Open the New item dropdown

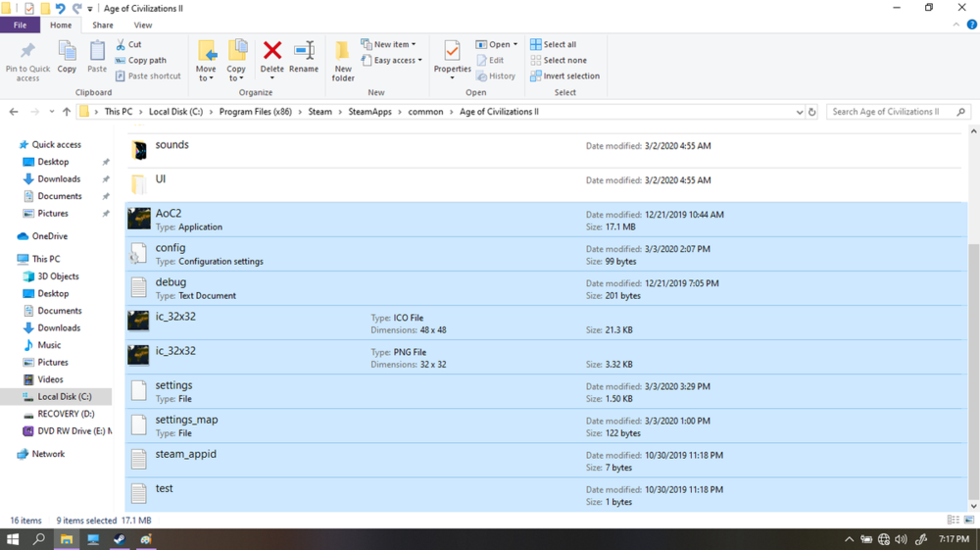(x=388, y=44)
